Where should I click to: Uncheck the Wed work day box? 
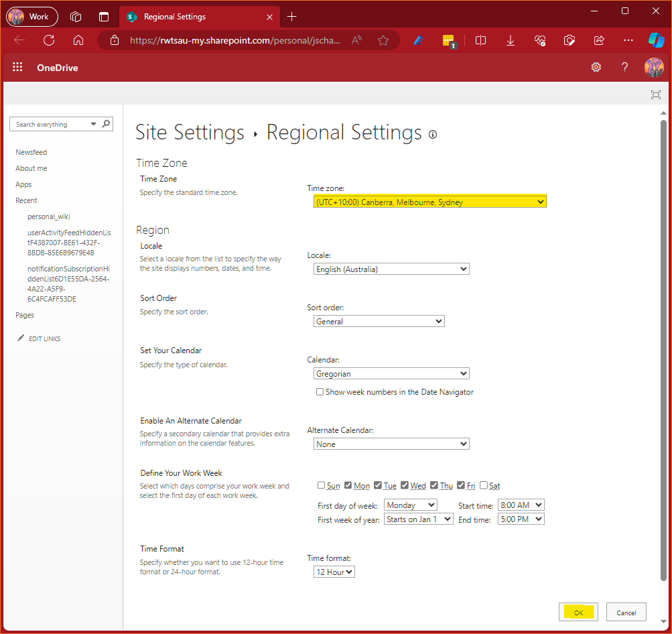click(405, 485)
